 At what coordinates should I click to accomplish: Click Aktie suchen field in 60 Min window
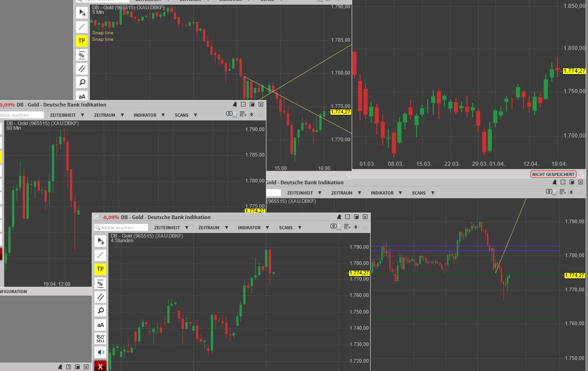21,115
